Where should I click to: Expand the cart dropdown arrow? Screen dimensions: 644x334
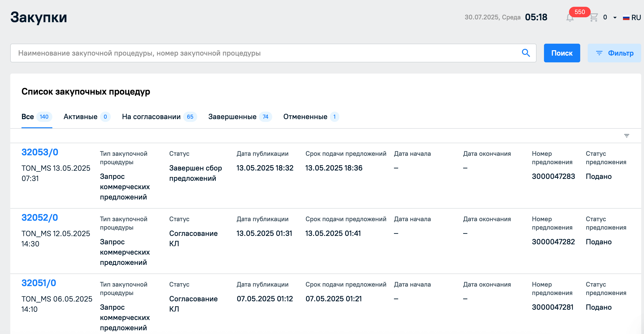click(615, 18)
